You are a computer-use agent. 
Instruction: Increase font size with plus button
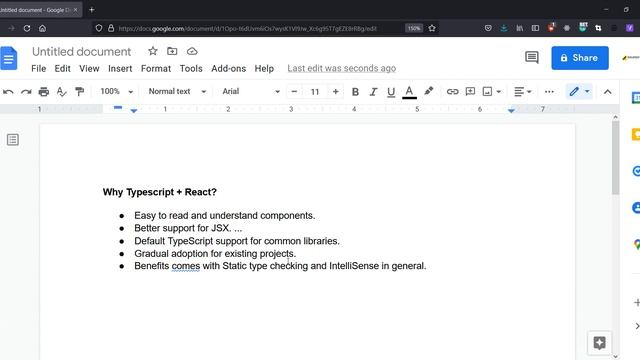point(336,92)
